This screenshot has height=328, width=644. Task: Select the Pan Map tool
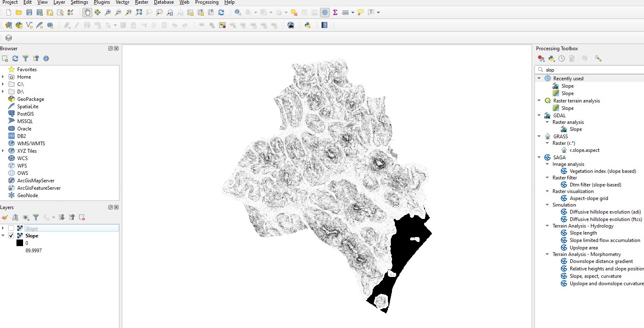point(87,12)
